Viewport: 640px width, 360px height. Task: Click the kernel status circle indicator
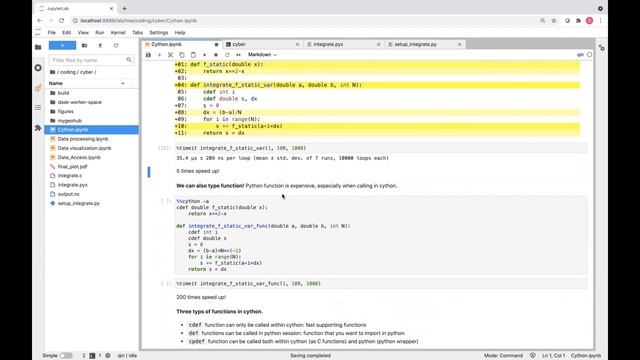589,55
